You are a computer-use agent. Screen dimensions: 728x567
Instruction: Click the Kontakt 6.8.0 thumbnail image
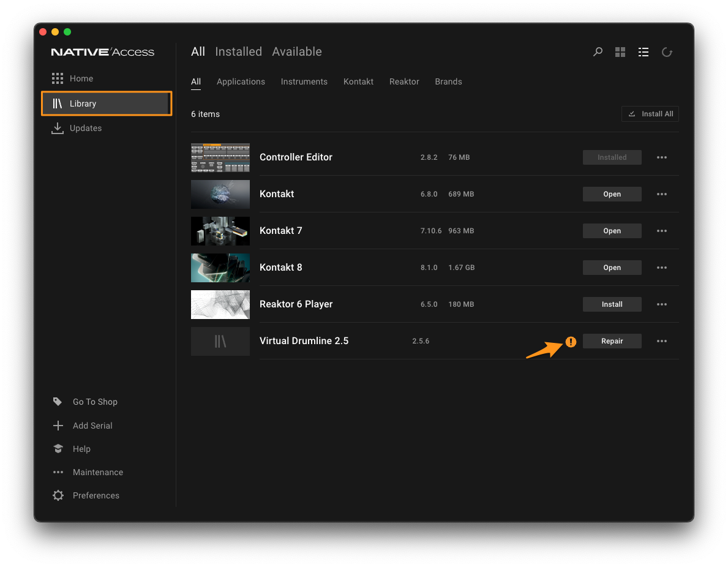(220, 194)
